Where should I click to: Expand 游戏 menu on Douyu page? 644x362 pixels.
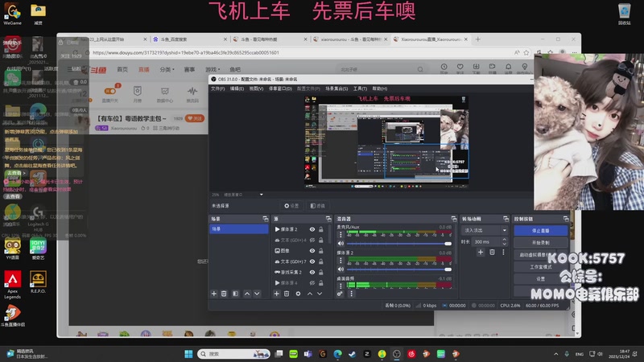(213, 69)
